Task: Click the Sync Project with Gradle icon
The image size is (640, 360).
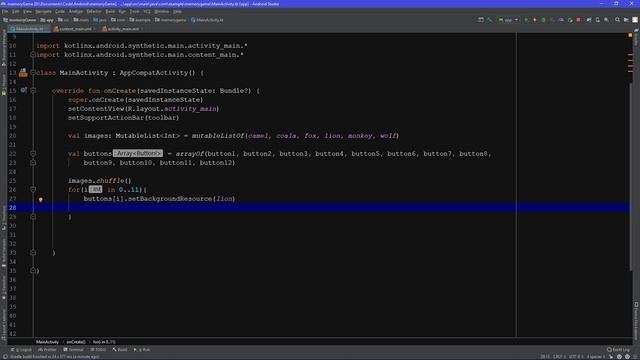Action: pyautogui.click(x=589, y=20)
